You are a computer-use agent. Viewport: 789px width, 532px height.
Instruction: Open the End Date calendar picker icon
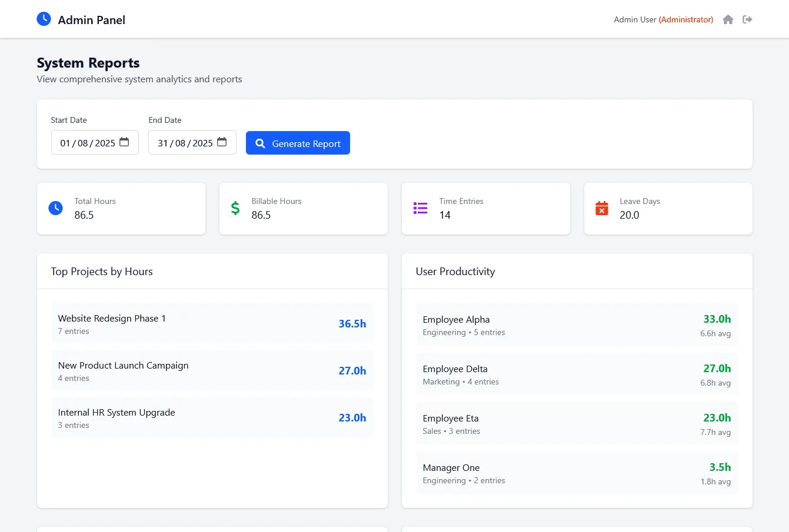222,142
